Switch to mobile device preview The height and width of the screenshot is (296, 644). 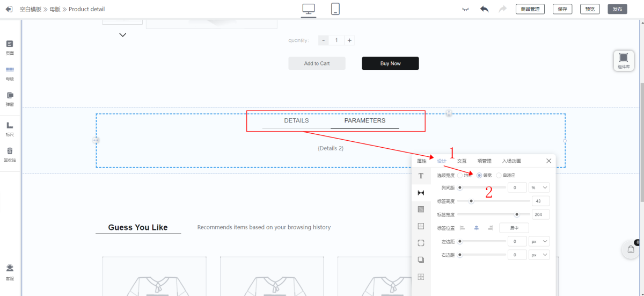click(335, 9)
